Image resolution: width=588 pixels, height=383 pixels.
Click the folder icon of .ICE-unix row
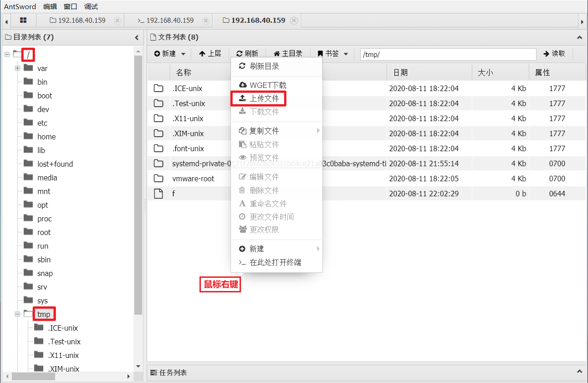point(159,88)
